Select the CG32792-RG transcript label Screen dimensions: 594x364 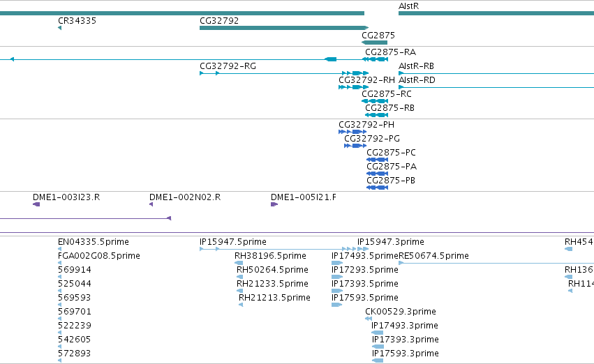coord(228,66)
